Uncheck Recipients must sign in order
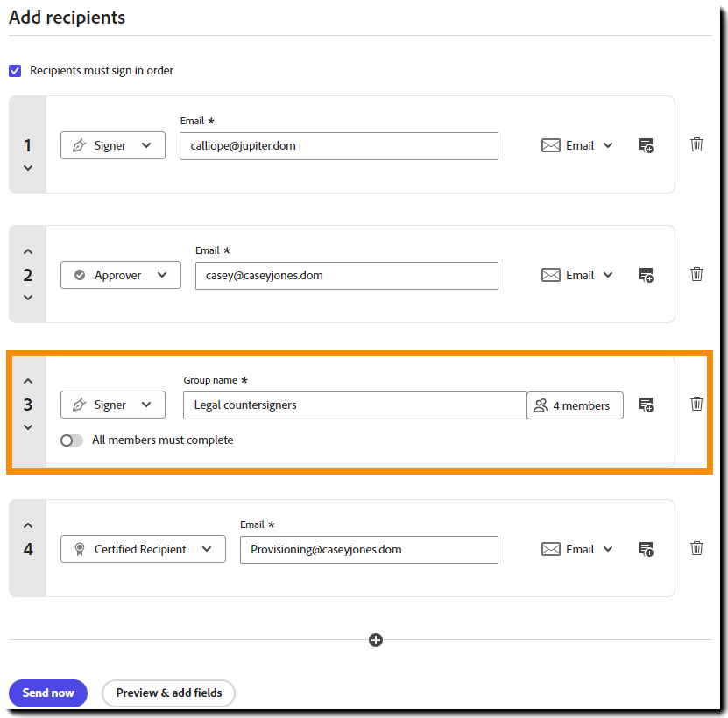This screenshot has height=718, width=728. pyautogui.click(x=15, y=71)
